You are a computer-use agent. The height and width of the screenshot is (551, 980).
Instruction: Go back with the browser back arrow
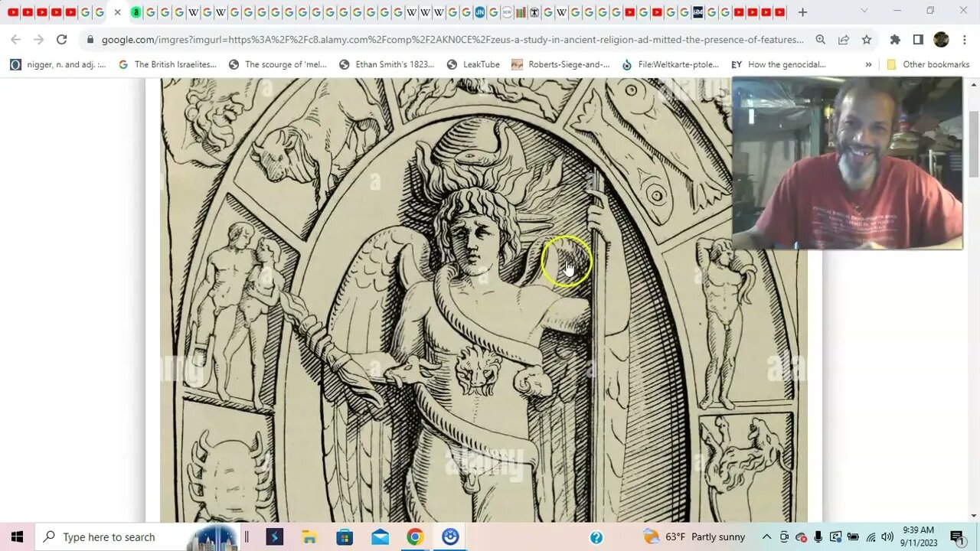point(15,40)
